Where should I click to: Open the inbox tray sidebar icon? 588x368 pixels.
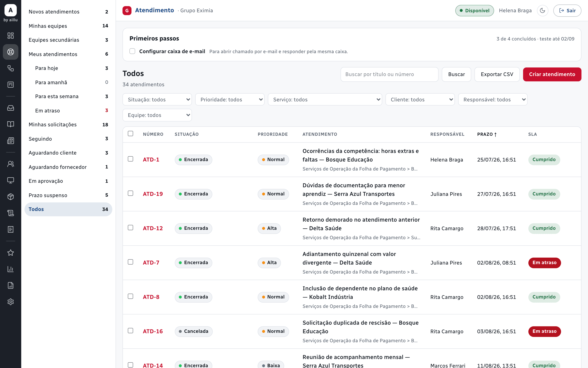coord(10,108)
